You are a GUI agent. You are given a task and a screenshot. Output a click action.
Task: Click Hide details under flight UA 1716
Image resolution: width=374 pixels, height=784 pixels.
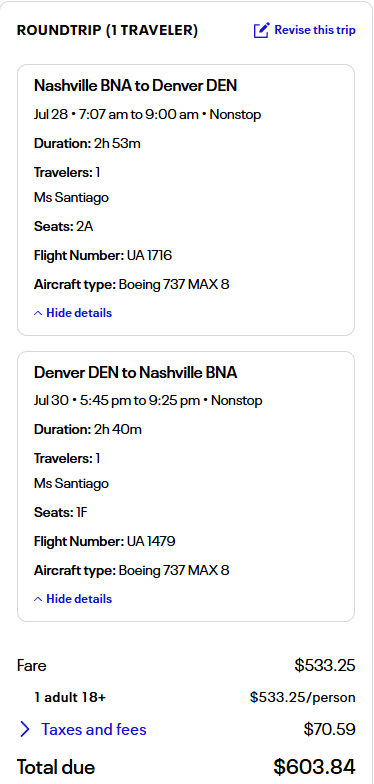coord(79,313)
